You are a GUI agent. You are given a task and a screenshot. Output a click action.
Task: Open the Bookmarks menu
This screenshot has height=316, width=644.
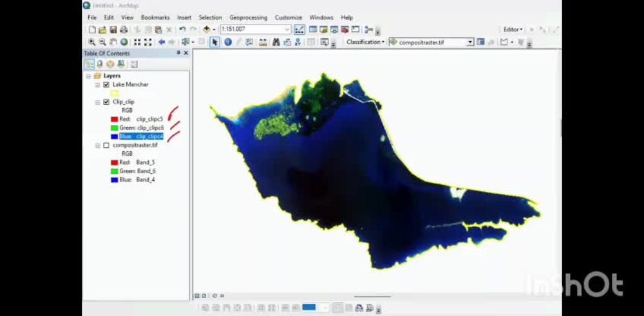[x=155, y=17]
